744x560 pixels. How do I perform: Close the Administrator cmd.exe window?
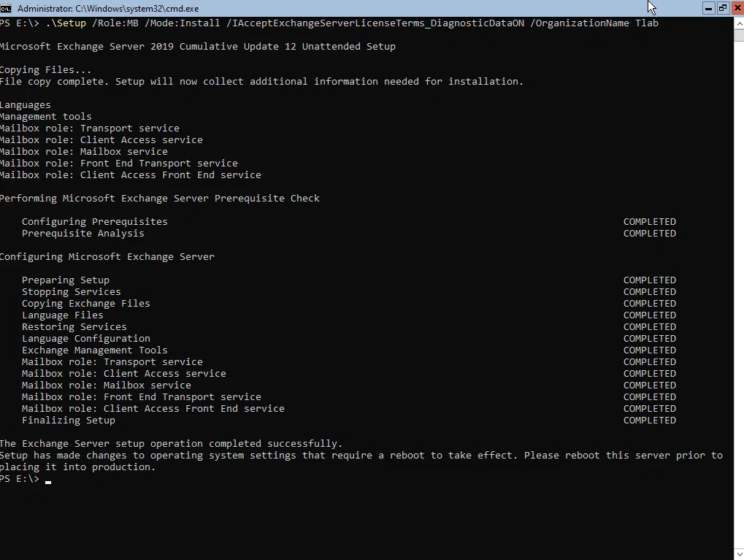click(737, 8)
